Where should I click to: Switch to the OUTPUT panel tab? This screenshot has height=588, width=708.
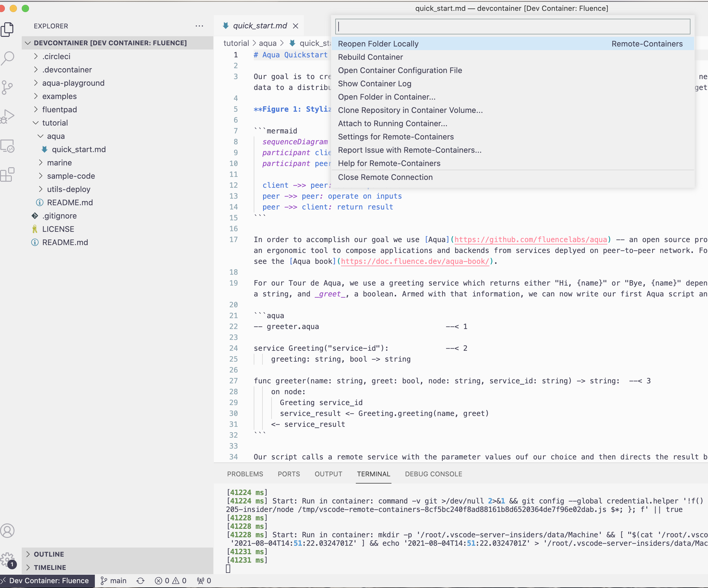pos(328,474)
